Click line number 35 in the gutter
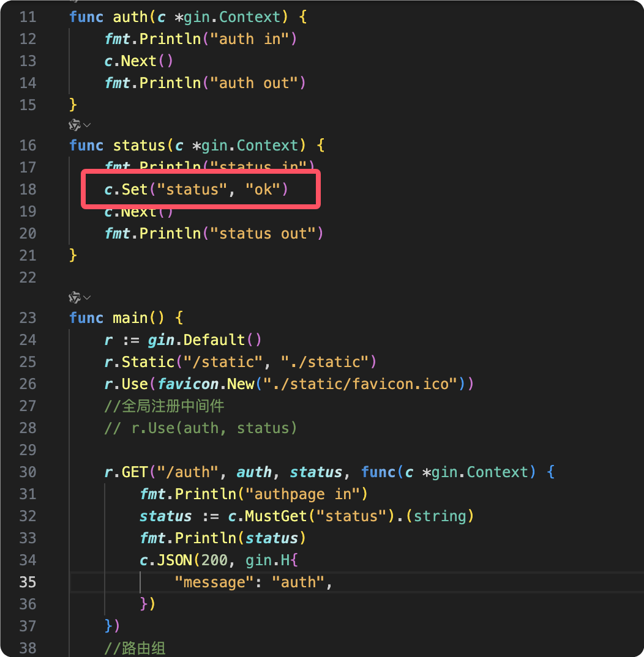 tap(28, 582)
